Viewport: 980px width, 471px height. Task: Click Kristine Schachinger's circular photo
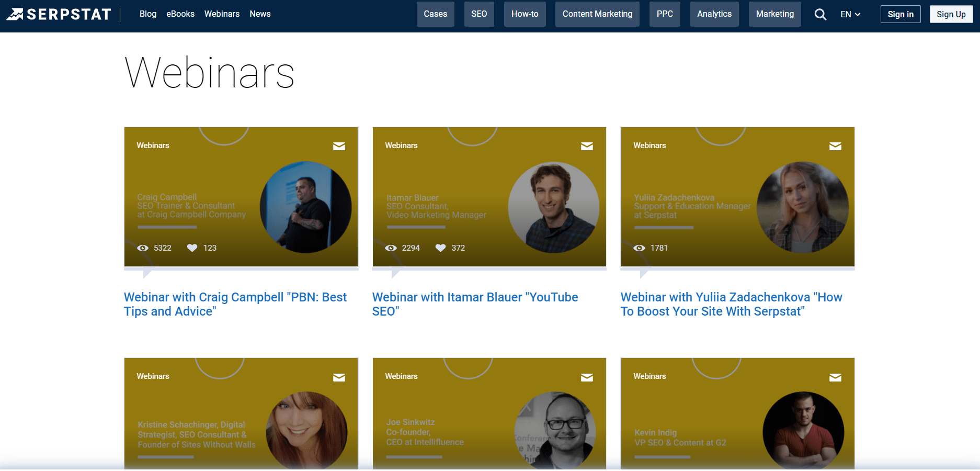pos(306,430)
